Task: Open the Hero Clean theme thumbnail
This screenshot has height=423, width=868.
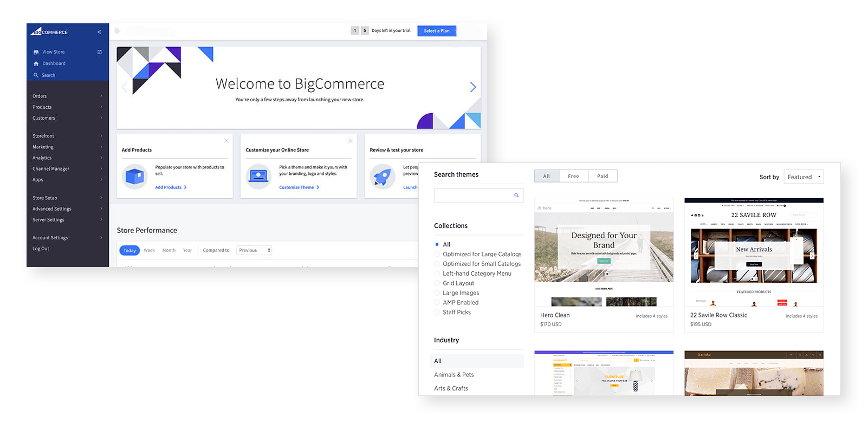Action: coord(604,252)
